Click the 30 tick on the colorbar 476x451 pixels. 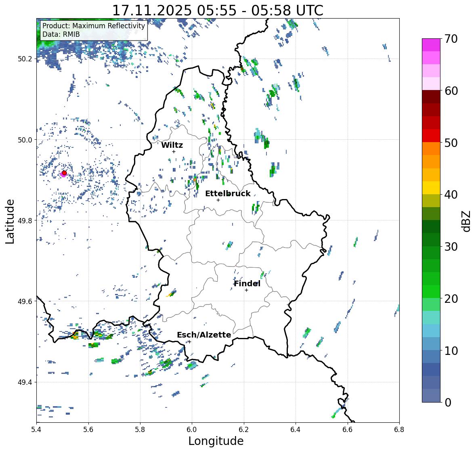tap(451, 247)
